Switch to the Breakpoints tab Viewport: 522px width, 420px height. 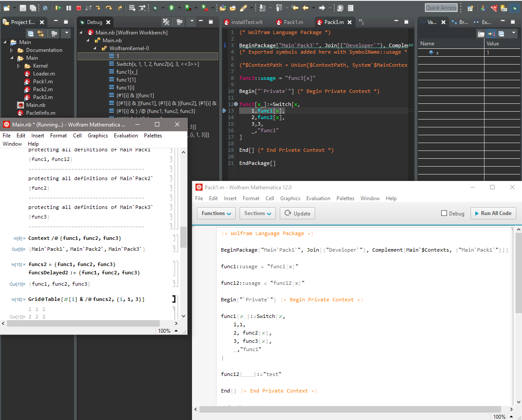[460, 22]
